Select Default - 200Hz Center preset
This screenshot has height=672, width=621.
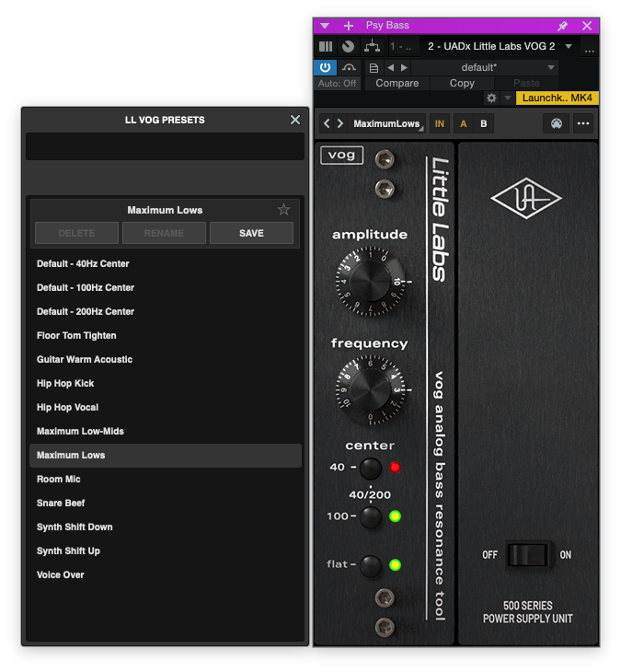tap(166, 311)
